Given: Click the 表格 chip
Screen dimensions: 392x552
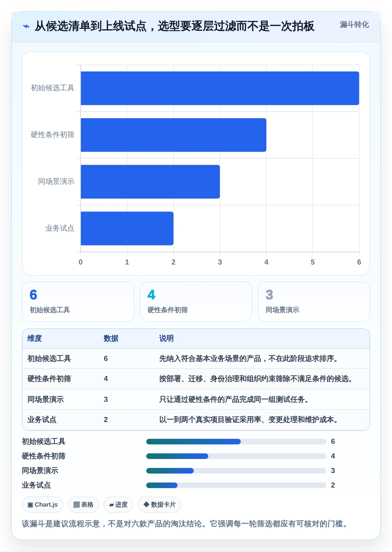Looking at the screenshot, I should click(x=83, y=505).
